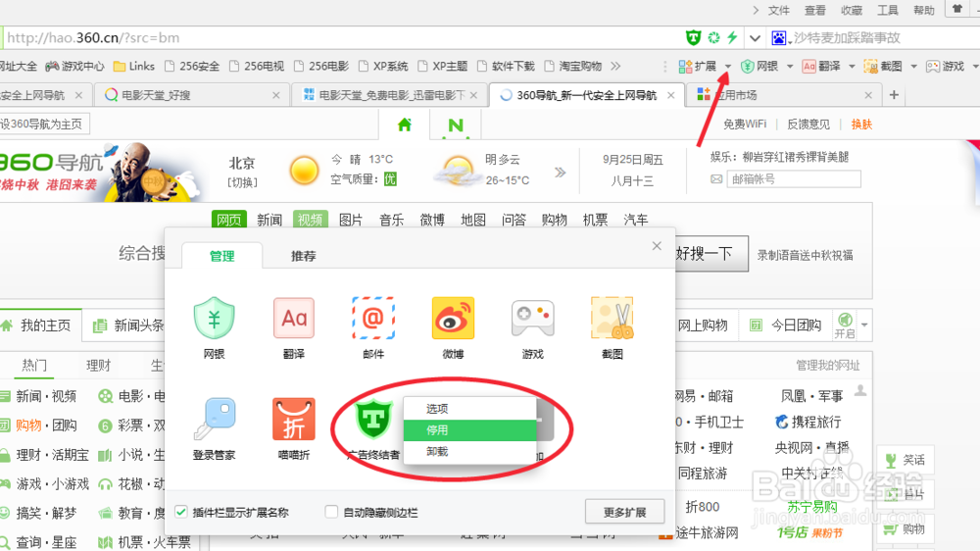Expand the address bar history dropdown arrow

[x=755, y=38]
